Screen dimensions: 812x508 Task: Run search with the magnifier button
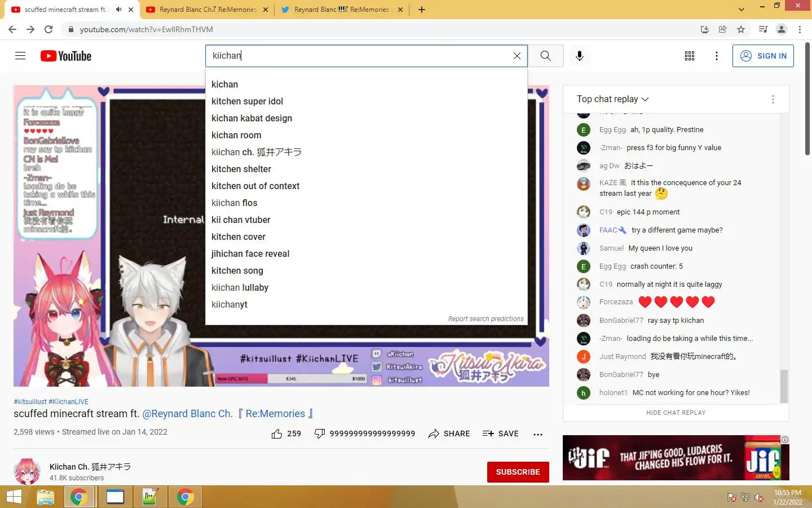click(x=545, y=56)
